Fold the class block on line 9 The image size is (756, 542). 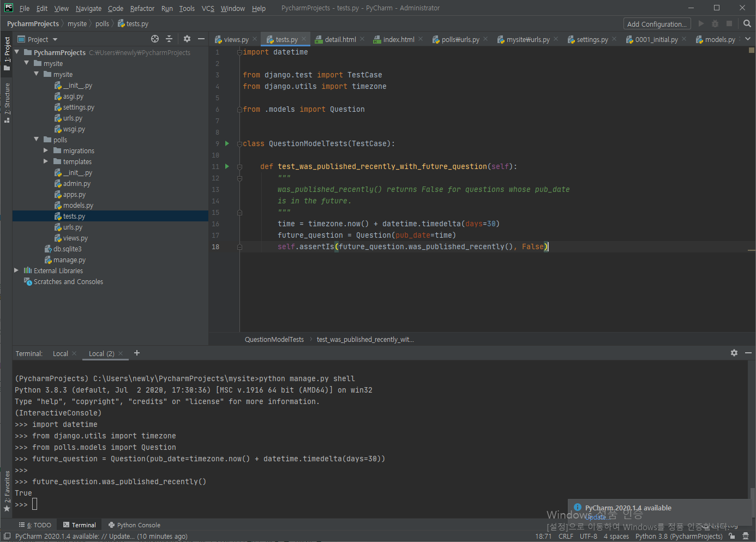point(239,144)
